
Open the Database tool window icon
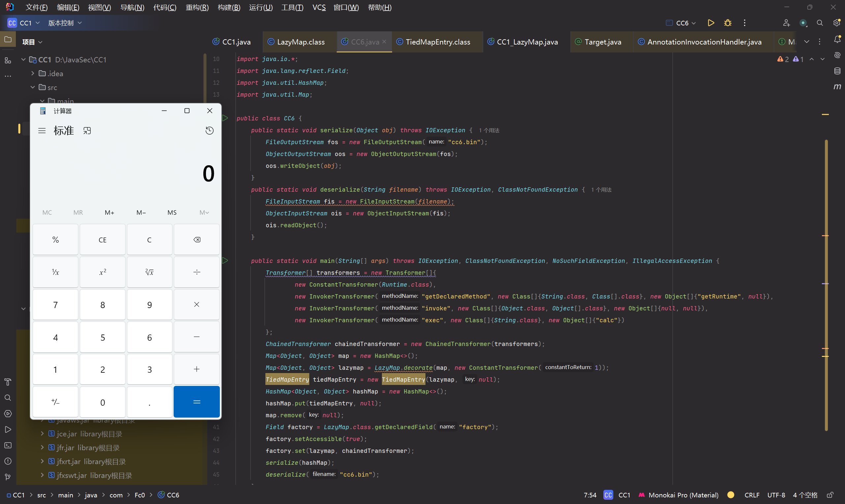(x=837, y=71)
